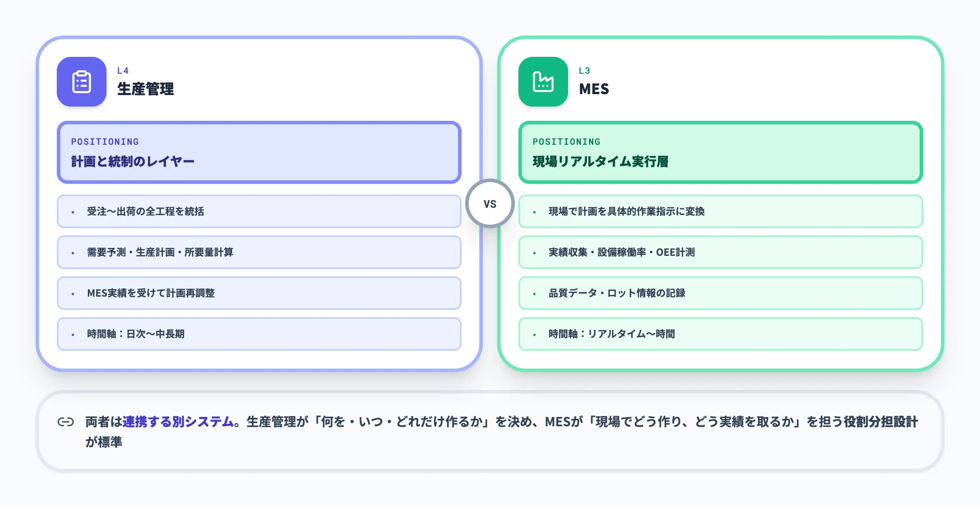Click the L3 label above MES
Viewport: 980px width, 508px height.
click(585, 70)
